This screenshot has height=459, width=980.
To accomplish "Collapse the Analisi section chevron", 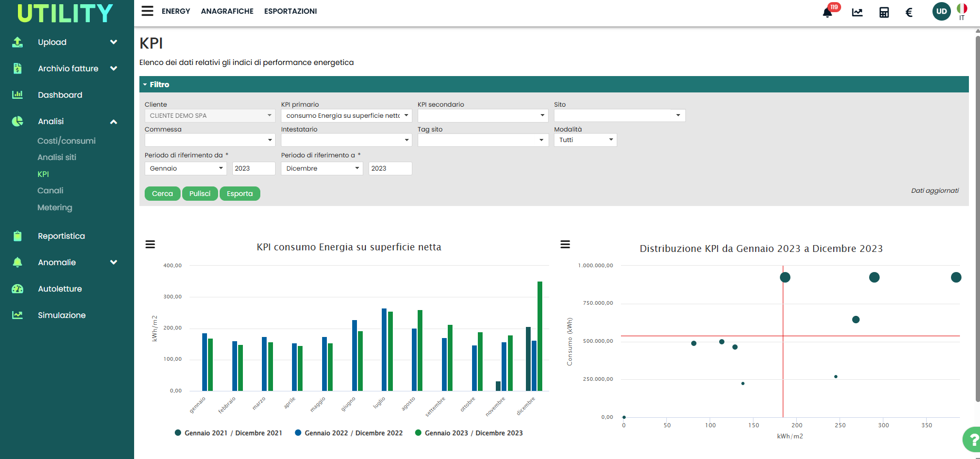I will 114,121.
